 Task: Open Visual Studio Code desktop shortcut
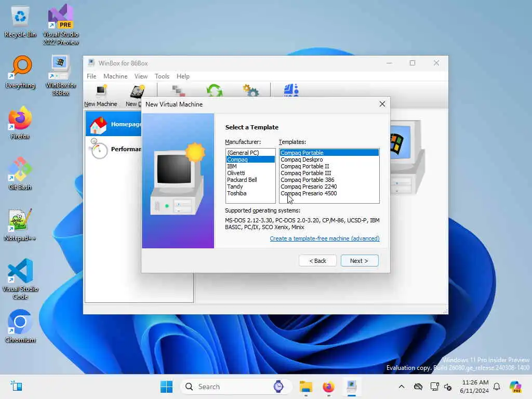[20, 279]
